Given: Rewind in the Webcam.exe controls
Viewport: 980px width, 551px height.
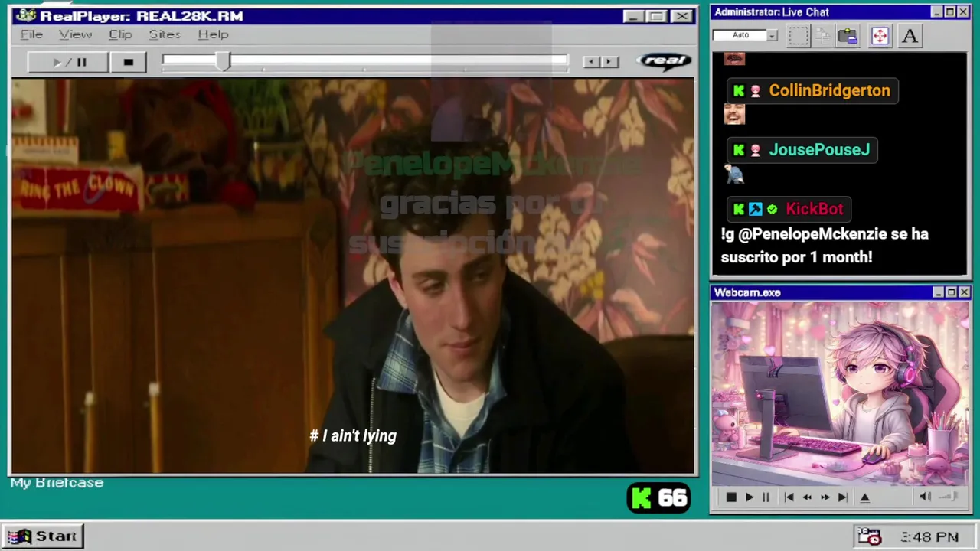Looking at the screenshot, I should point(807,497).
